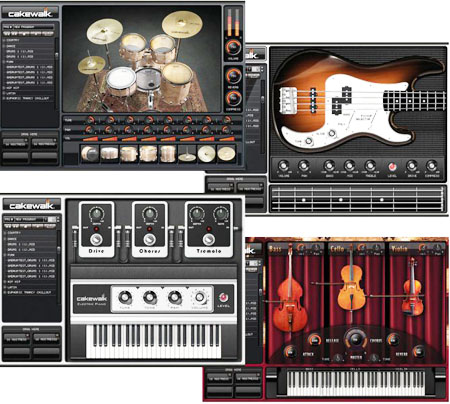Viewport: 450px width, 404px height.
Task: Click the Volume knob under the drum meters
Action: pyautogui.click(x=233, y=47)
